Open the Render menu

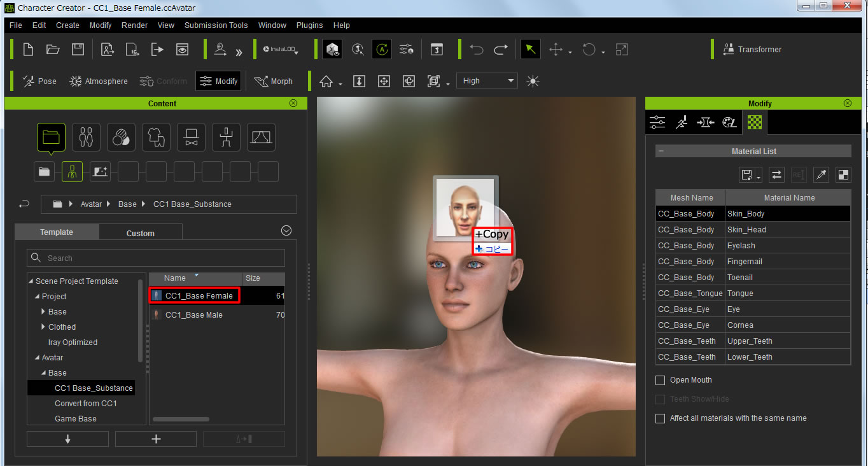(134, 25)
